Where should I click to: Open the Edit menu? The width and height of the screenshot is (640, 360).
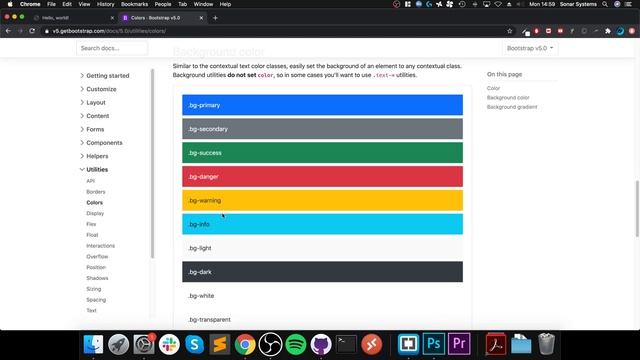[67, 4]
